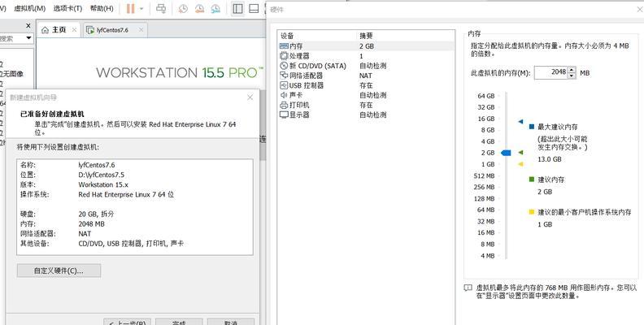
Task: Click the 16 GB slider scale label
Action: click(x=486, y=119)
